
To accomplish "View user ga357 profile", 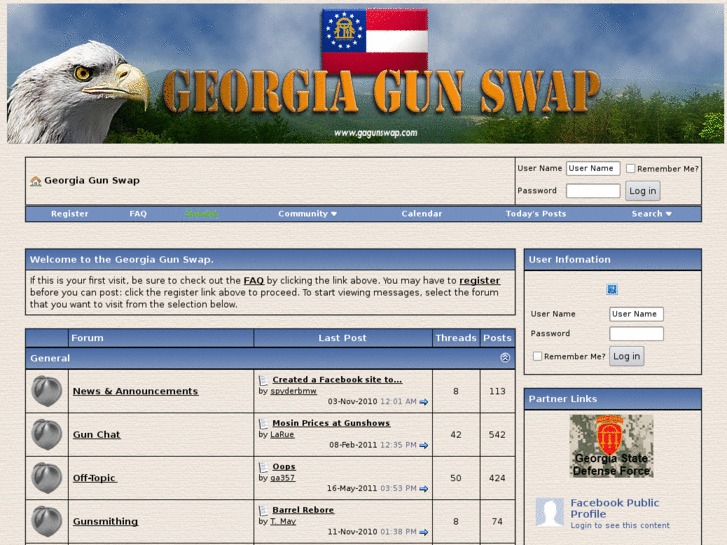I will pos(283,478).
